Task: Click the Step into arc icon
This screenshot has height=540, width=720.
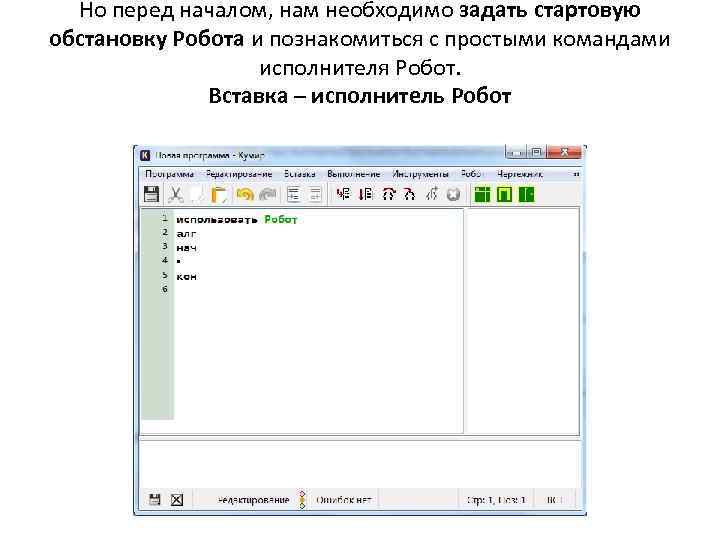Action: (410, 194)
